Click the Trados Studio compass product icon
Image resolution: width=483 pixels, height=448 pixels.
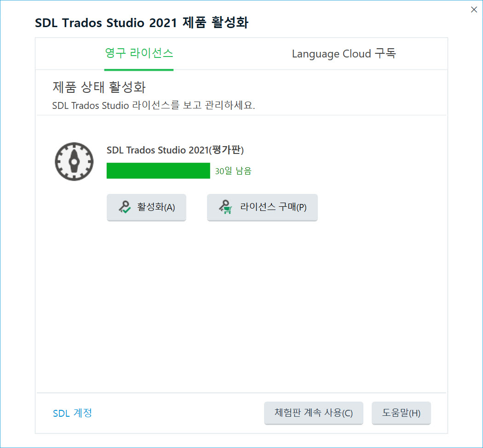coord(74,162)
